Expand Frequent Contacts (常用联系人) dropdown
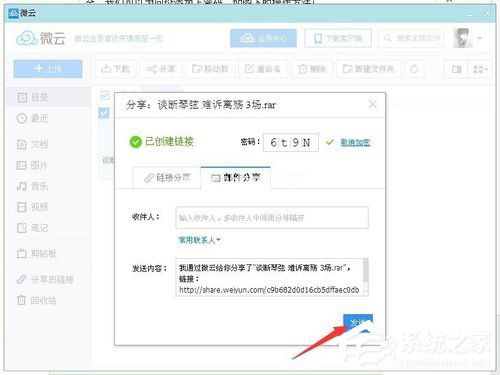 coord(199,240)
